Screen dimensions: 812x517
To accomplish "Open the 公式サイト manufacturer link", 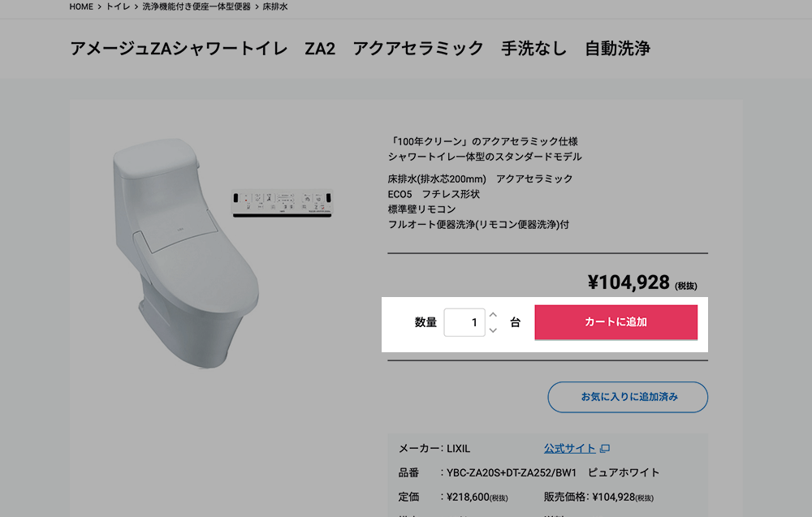I will [x=569, y=449].
